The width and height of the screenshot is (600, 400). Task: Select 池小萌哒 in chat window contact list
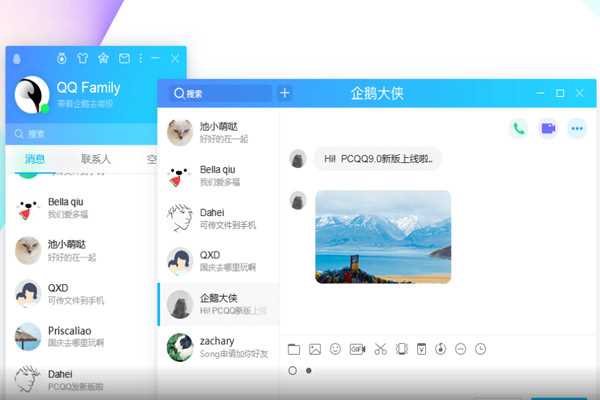click(218, 132)
